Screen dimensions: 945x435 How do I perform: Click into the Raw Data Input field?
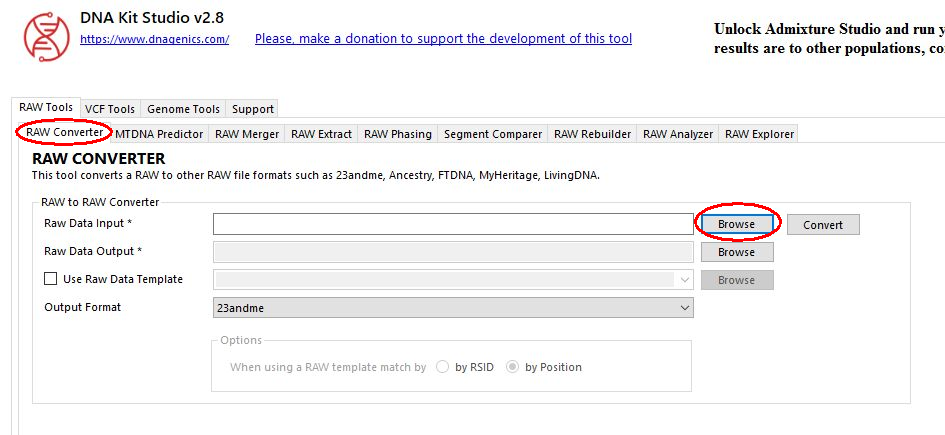pyautogui.click(x=453, y=224)
